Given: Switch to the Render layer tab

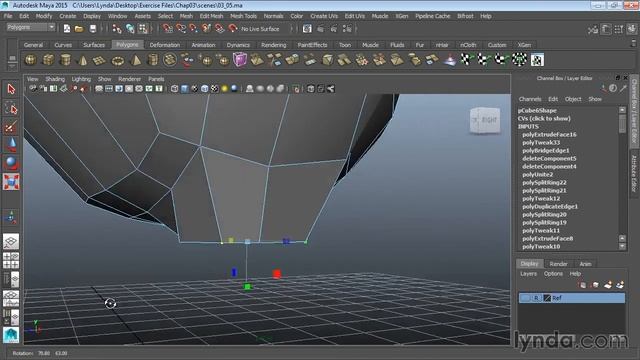Looking at the screenshot, I should [558, 264].
